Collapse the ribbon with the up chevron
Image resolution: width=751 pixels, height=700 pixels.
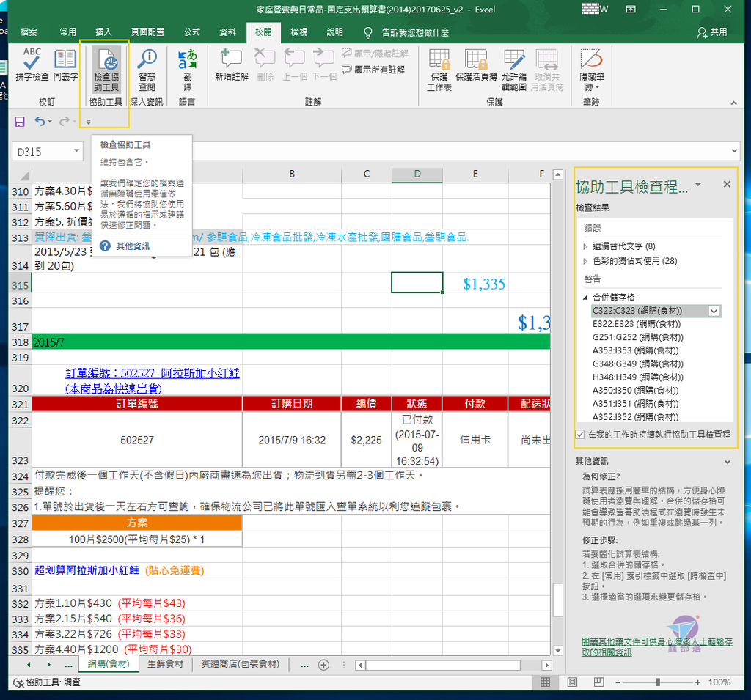[x=733, y=103]
